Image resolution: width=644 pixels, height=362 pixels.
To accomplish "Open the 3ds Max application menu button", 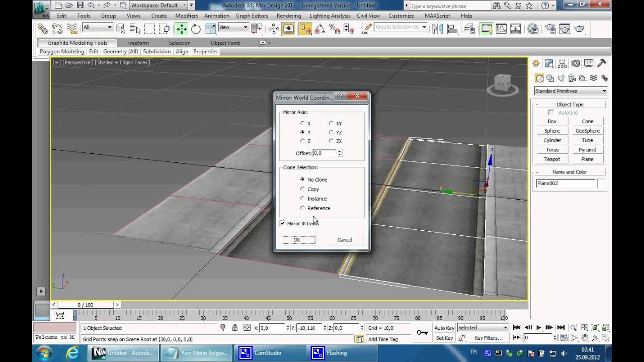I will pos(41,8).
